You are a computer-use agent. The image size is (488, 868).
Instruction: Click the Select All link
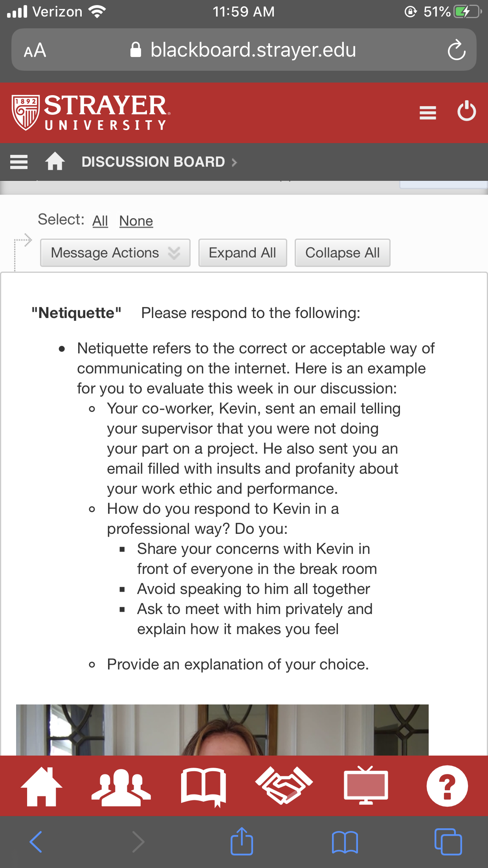pyautogui.click(x=100, y=221)
